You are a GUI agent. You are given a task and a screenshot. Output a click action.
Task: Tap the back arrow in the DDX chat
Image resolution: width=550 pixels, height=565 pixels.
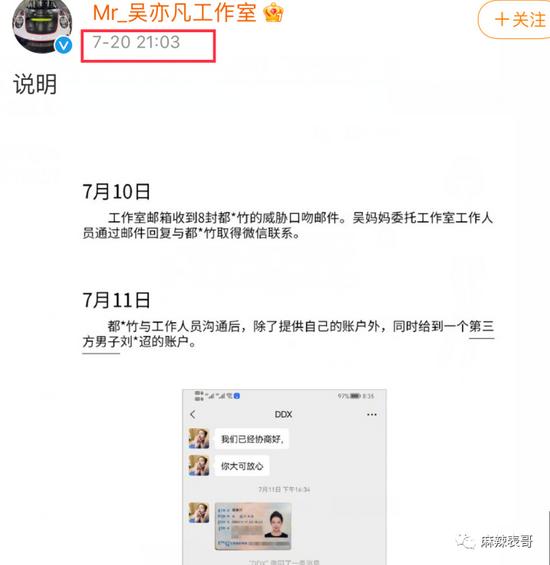(x=193, y=414)
